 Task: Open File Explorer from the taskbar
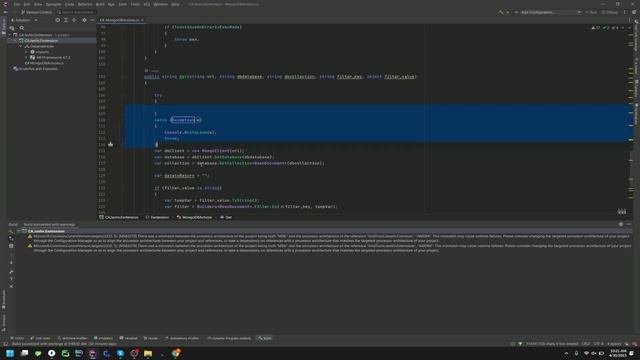pos(148,353)
